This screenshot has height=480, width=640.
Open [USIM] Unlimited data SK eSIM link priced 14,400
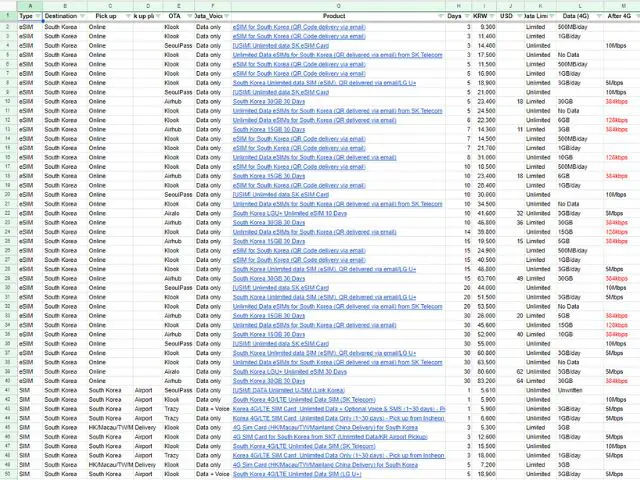[x=281, y=46]
